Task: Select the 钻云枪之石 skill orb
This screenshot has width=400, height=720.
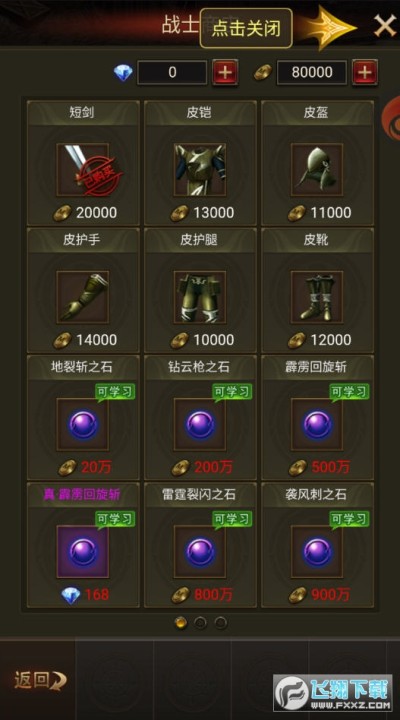Action: coord(200,424)
